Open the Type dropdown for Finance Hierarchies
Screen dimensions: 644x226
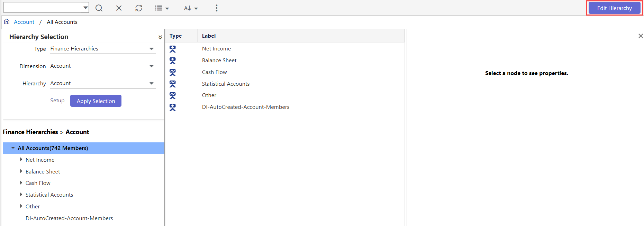[x=151, y=49]
